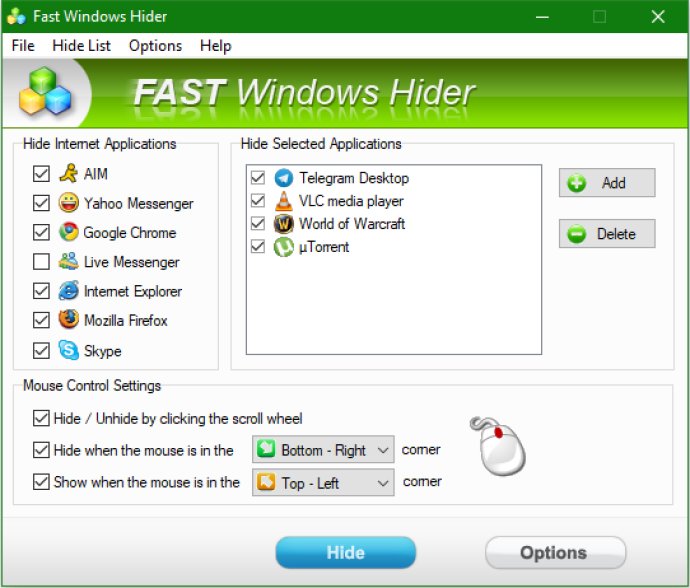Open the Help menu

[x=215, y=45]
